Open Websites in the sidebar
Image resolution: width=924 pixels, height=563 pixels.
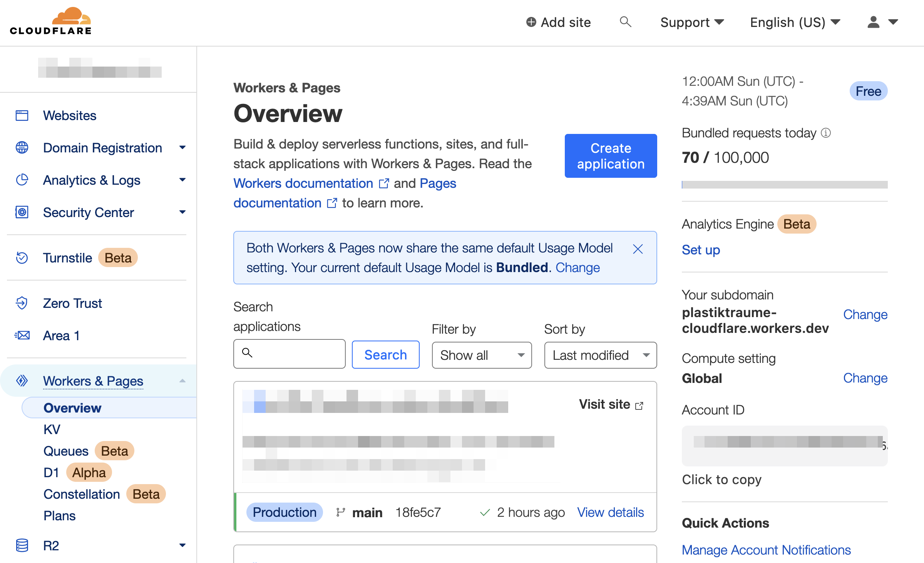pyautogui.click(x=70, y=115)
